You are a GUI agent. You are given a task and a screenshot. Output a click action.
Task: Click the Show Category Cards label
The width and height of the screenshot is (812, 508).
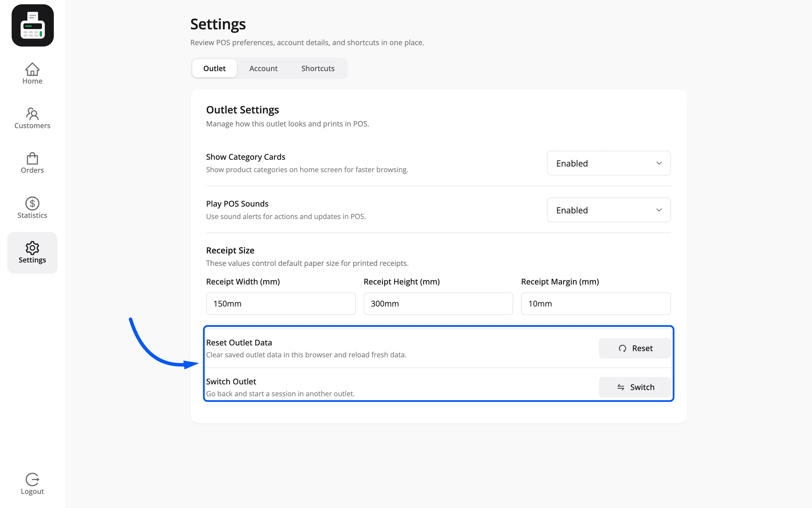point(246,157)
